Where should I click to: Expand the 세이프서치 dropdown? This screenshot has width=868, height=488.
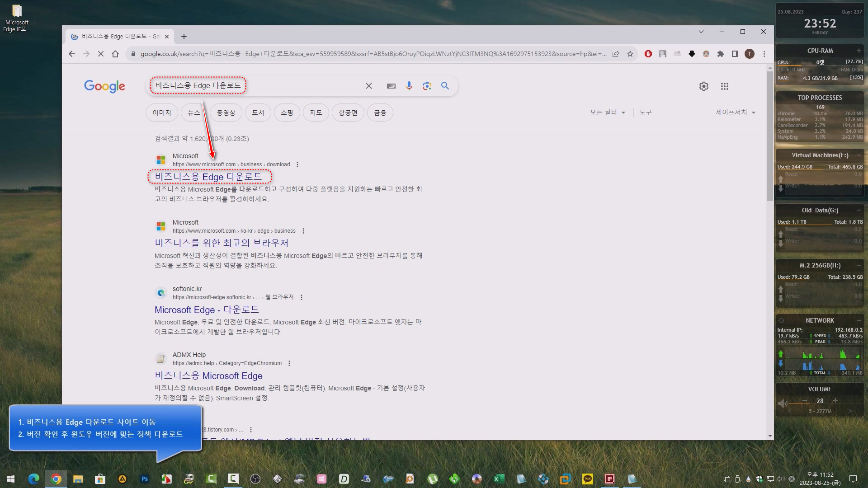point(736,113)
